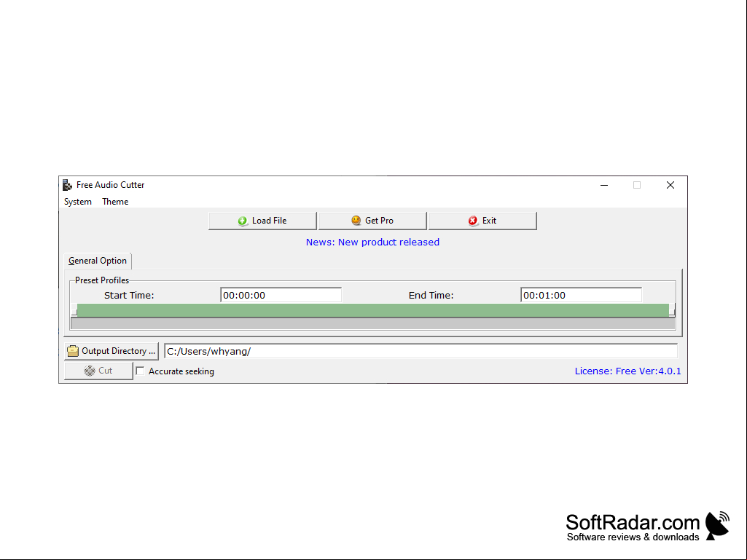747x560 pixels.
Task: Click the Cut button
Action: coord(98,371)
